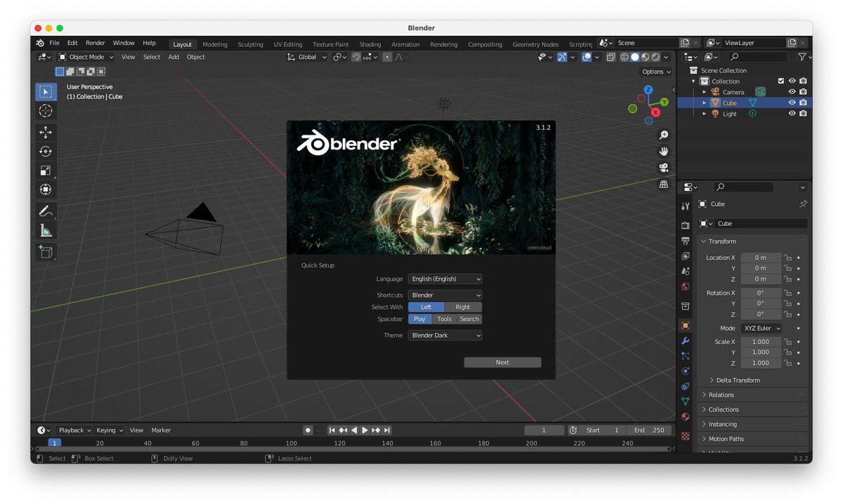Open the Object properties tab icon

(686, 325)
